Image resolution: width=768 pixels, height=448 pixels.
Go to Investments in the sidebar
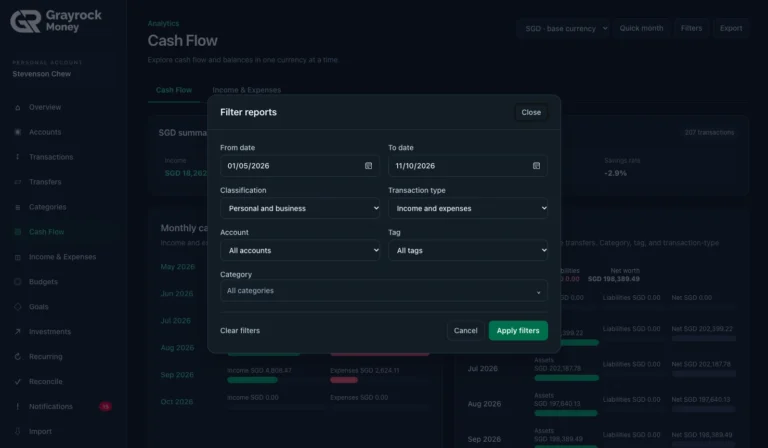click(50, 332)
